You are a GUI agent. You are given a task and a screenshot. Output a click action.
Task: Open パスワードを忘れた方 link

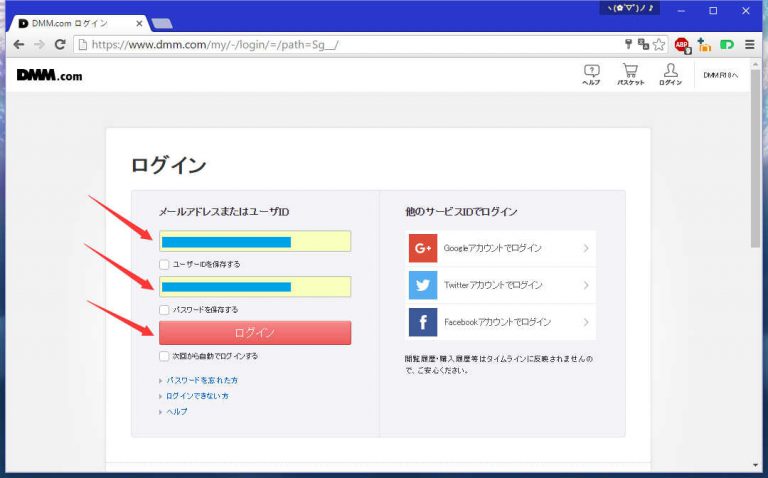coord(202,380)
